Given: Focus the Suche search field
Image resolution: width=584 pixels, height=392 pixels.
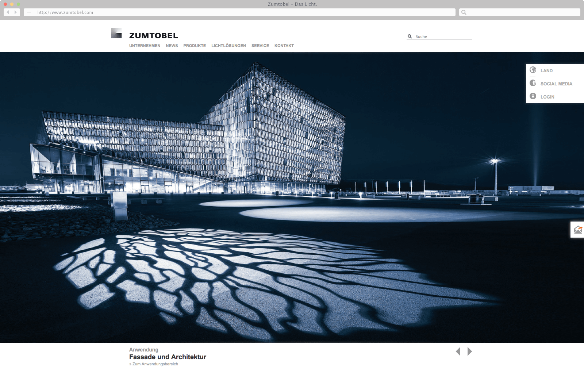Looking at the screenshot, I should [439, 36].
